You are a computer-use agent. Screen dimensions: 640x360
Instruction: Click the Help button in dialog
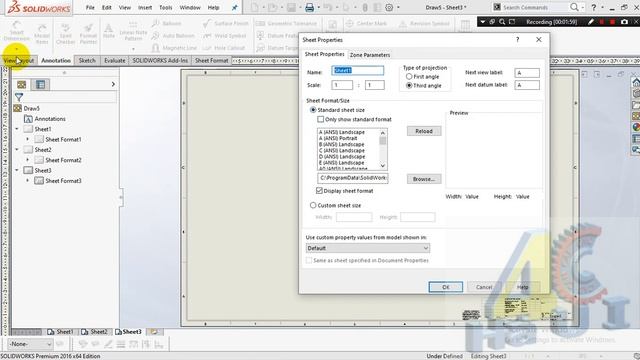click(x=523, y=287)
